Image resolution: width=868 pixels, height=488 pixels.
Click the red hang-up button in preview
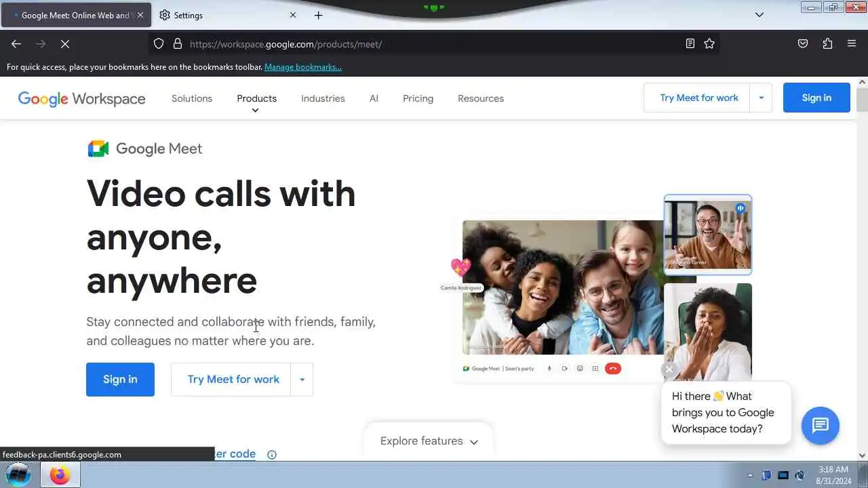click(613, 369)
